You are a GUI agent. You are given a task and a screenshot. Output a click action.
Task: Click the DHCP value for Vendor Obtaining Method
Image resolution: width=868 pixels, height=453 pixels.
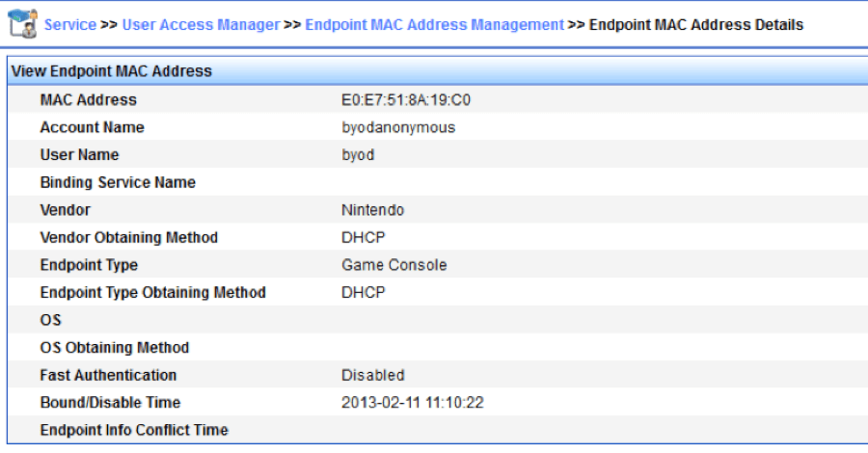click(363, 237)
